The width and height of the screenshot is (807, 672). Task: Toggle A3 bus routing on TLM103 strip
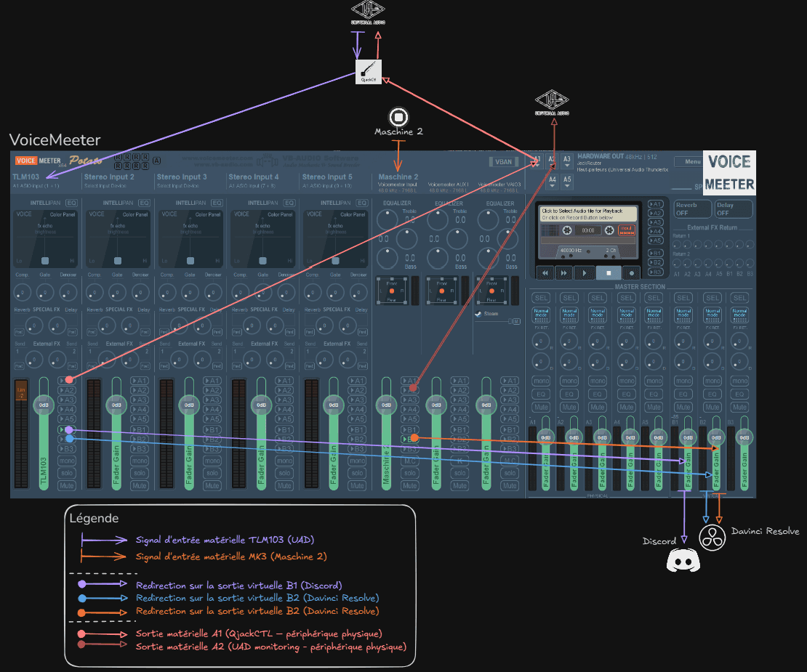click(x=67, y=400)
